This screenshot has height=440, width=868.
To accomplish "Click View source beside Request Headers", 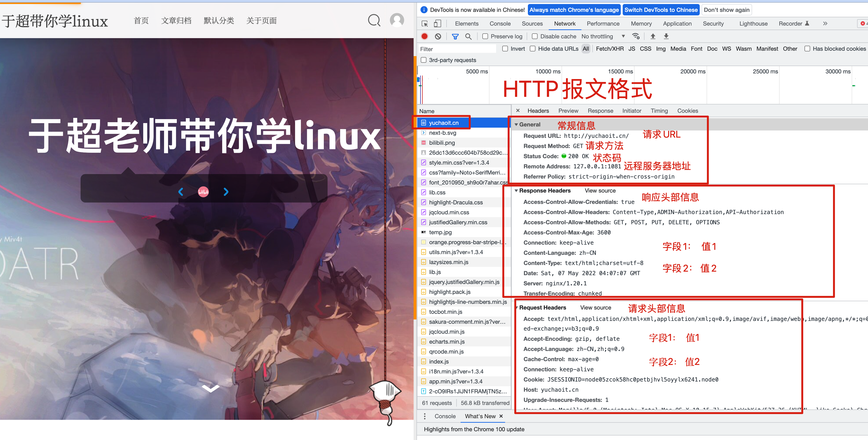I will [595, 307].
